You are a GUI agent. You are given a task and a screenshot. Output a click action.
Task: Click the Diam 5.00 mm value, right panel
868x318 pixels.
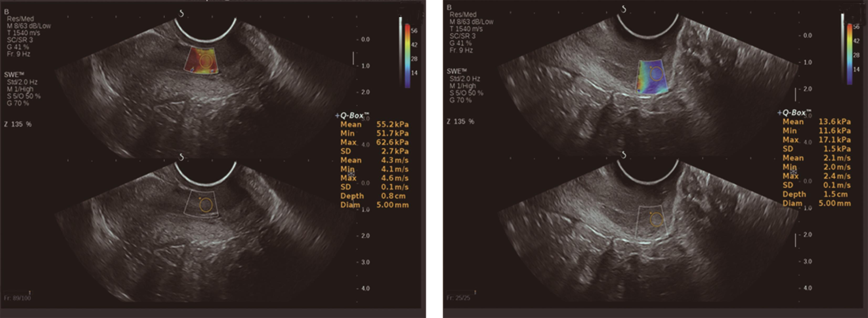point(834,203)
